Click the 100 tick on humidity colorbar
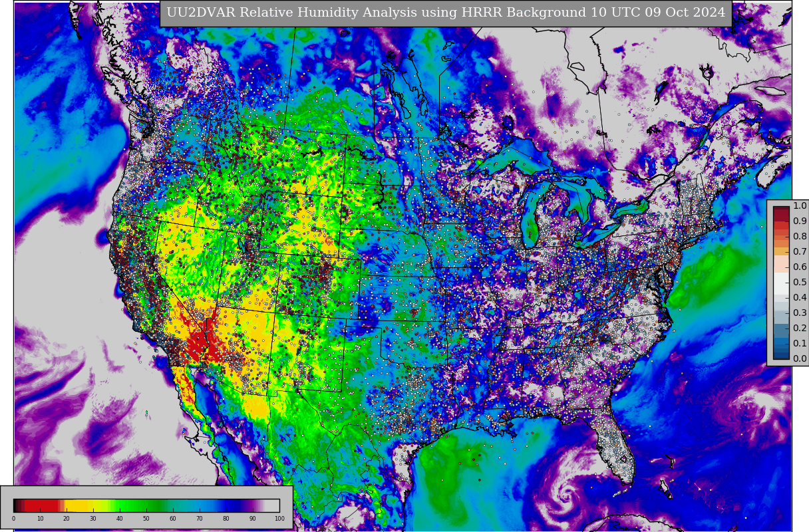This screenshot has width=809, height=532. pyautogui.click(x=279, y=519)
